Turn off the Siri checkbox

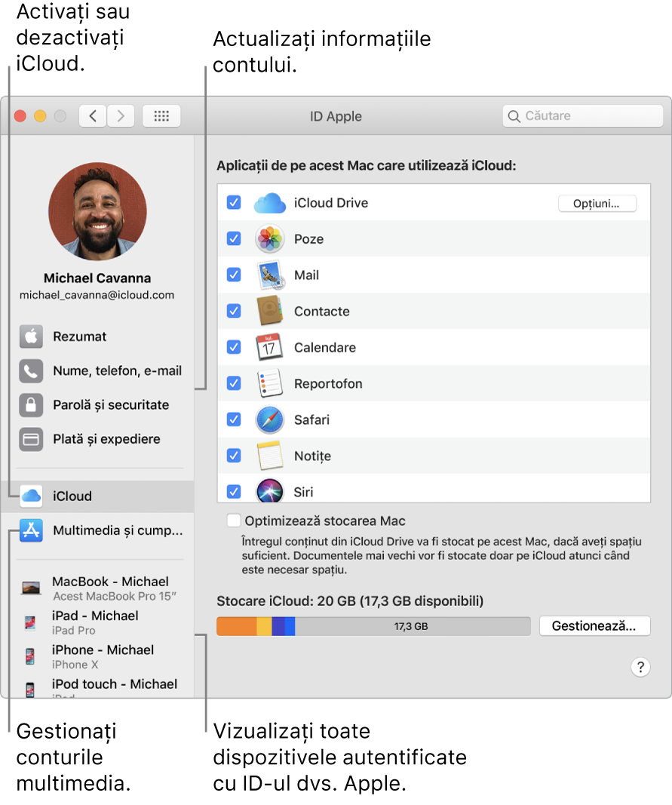coord(234,492)
